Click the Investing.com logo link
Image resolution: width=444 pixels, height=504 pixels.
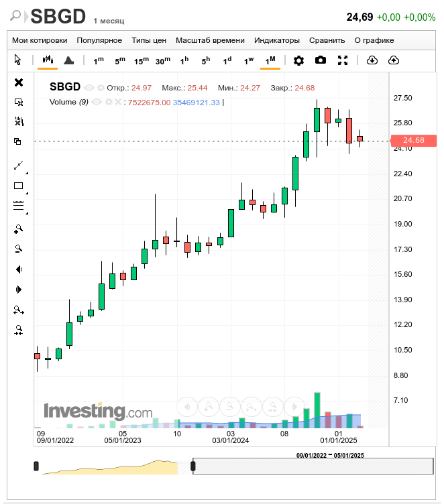pyautogui.click(x=98, y=412)
